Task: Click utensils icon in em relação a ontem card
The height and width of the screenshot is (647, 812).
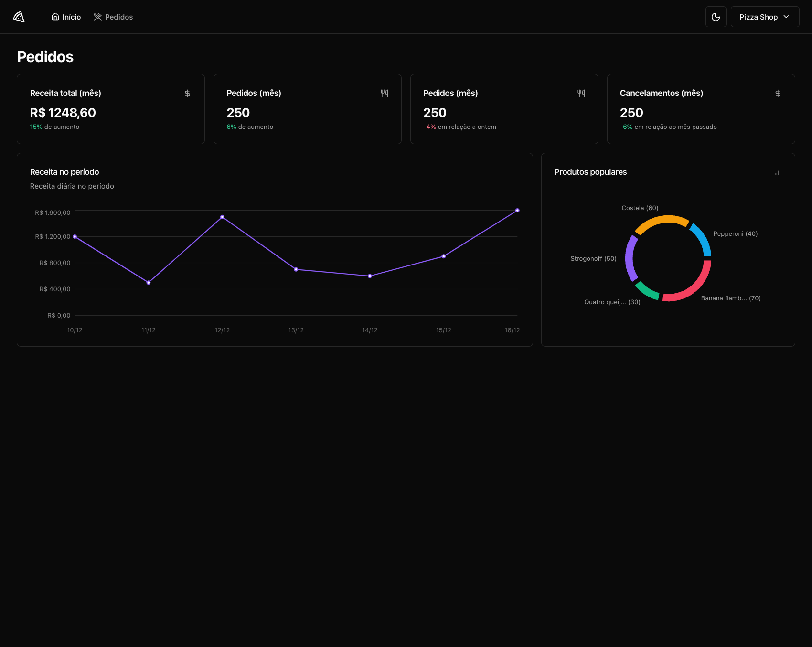Action: point(581,94)
